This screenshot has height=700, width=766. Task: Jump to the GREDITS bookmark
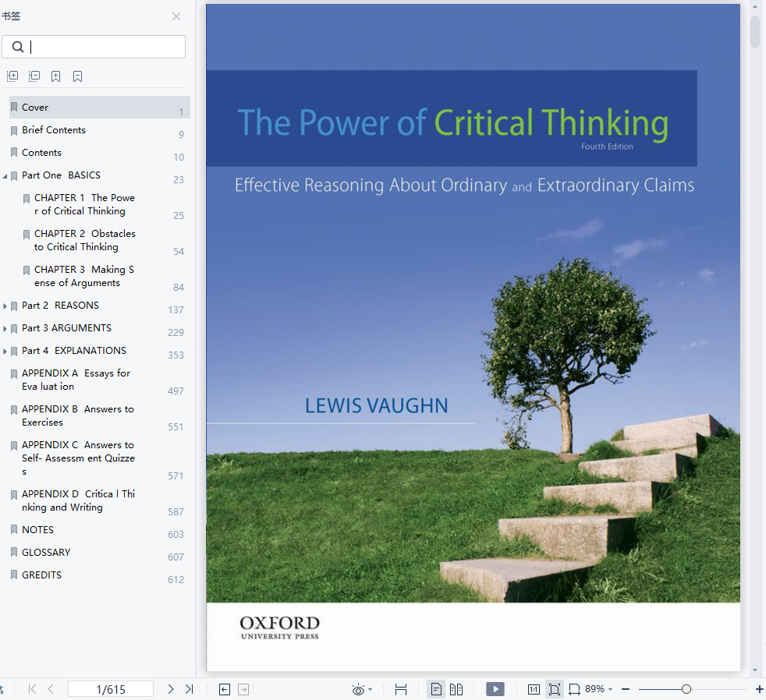(41, 575)
